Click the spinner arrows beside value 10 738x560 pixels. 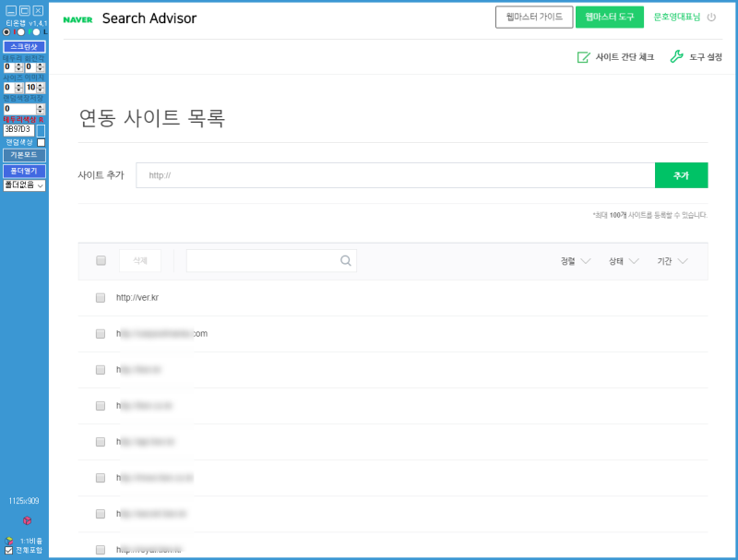click(x=41, y=88)
